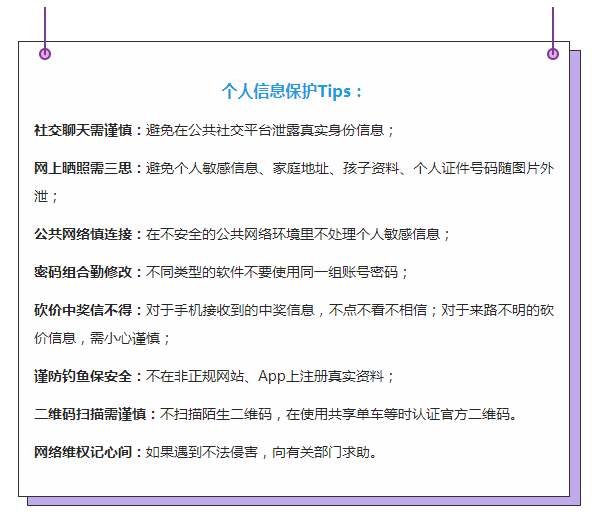597x522 pixels.
Task: Click the text '避免在公共社交平台泄露真实身份信息；'
Action: click(x=270, y=130)
